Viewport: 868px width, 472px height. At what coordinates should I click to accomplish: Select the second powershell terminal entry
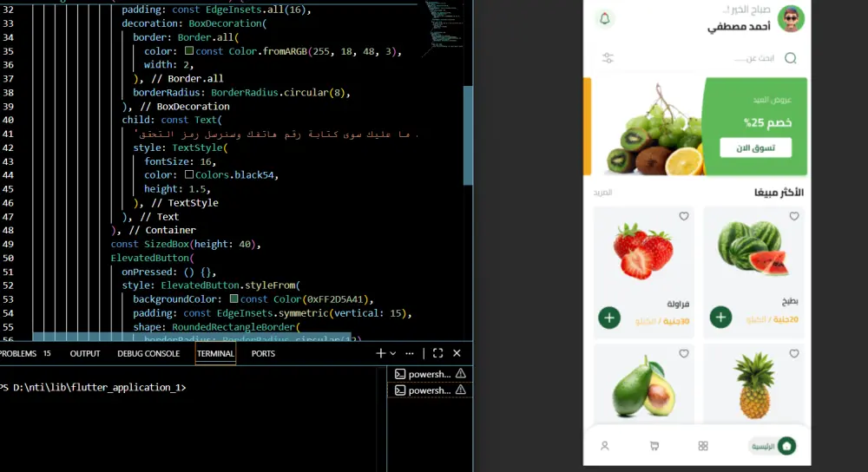(x=430, y=390)
